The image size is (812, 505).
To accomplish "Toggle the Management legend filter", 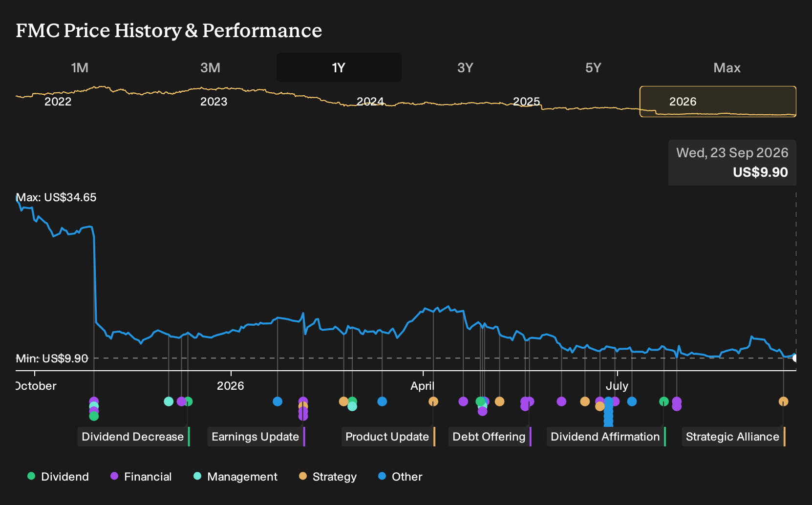I will pos(235,477).
